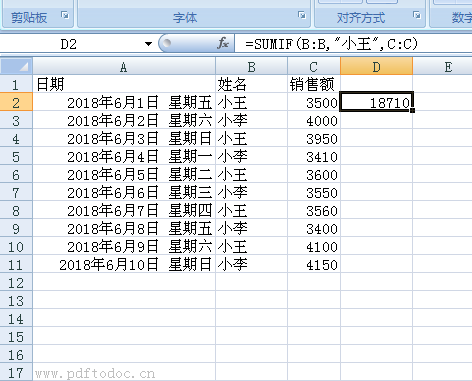Select row 11 header
The height and width of the screenshot is (381, 472).
coord(16,265)
